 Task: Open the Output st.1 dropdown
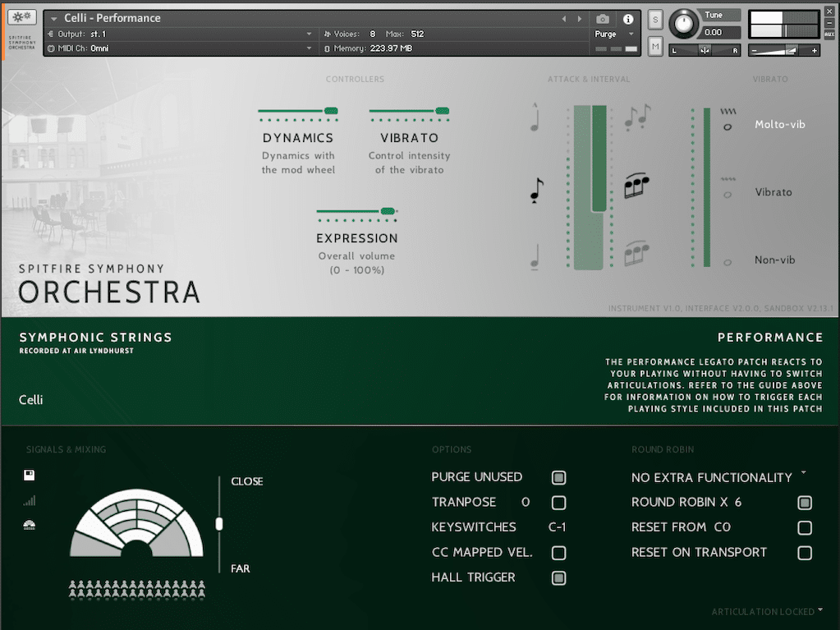pyautogui.click(x=180, y=34)
